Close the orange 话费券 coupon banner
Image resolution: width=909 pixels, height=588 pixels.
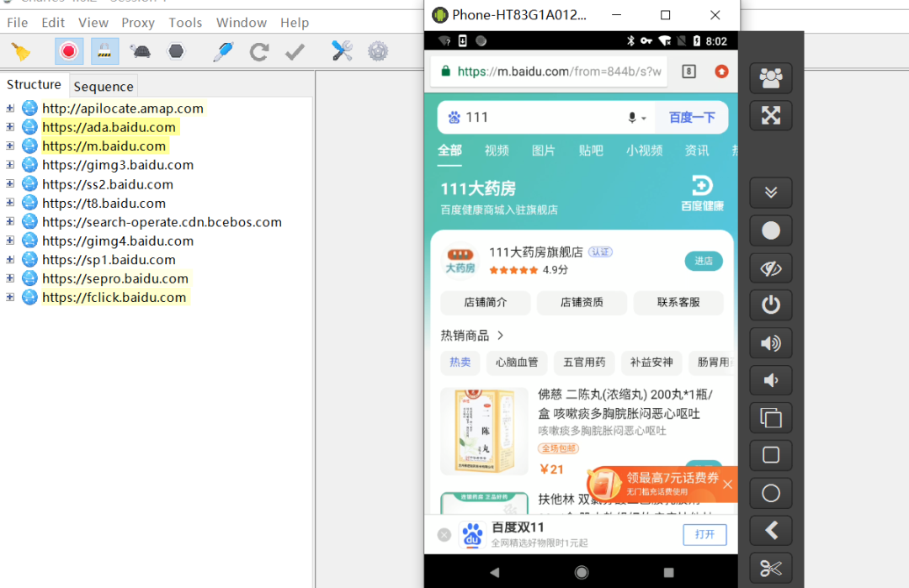coord(727,485)
